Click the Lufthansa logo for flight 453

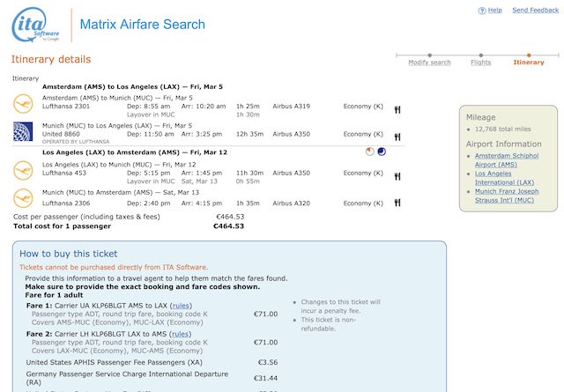(23, 170)
